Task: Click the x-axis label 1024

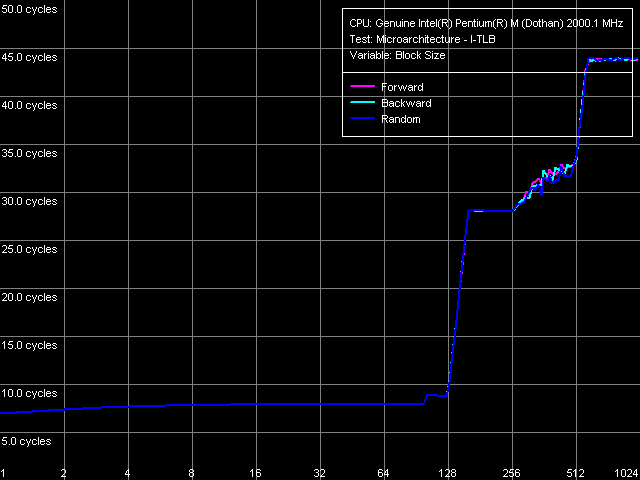Action: [x=627, y=473]
